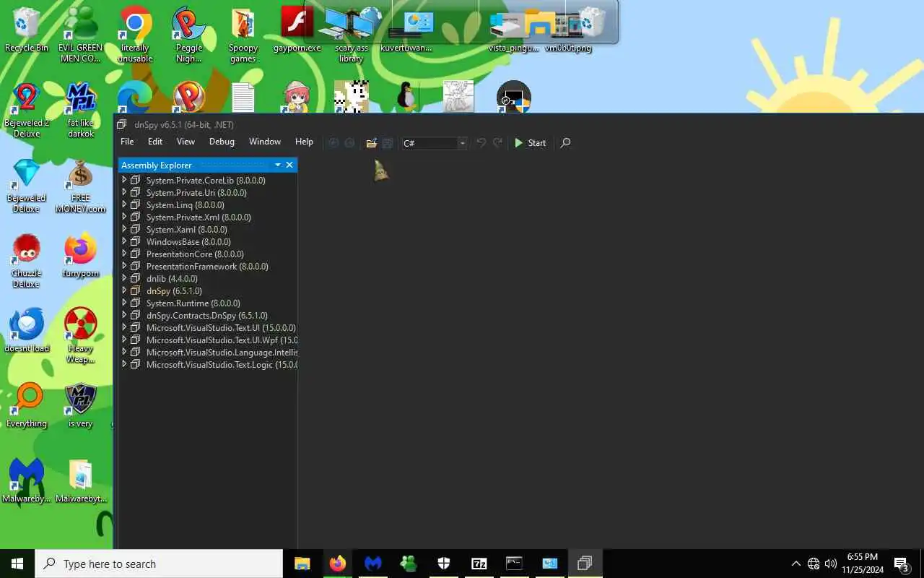Open Assembly Explorer window position menu arrow
This screenshot has height=578, width=924.
[x=277, y=165]
